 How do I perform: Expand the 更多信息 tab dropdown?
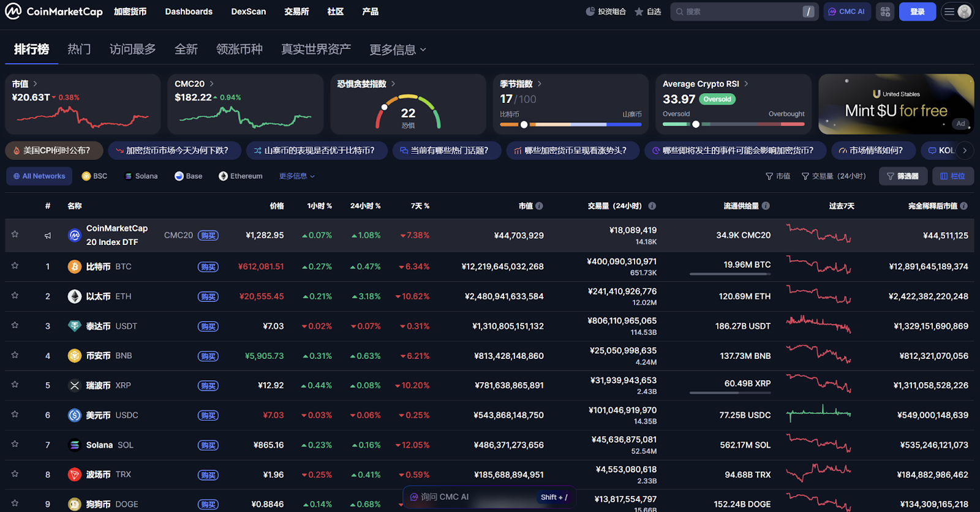[398, 50]
